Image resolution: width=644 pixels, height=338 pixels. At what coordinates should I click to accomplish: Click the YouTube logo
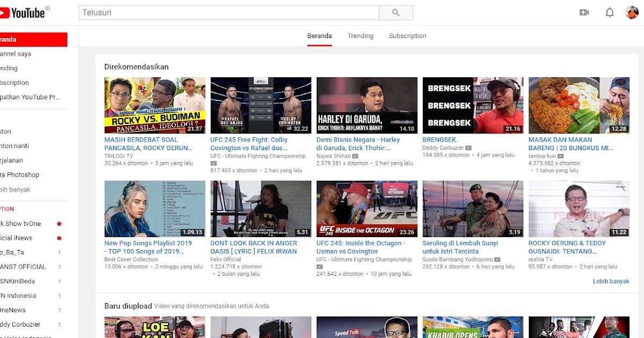tap(23, 12)
